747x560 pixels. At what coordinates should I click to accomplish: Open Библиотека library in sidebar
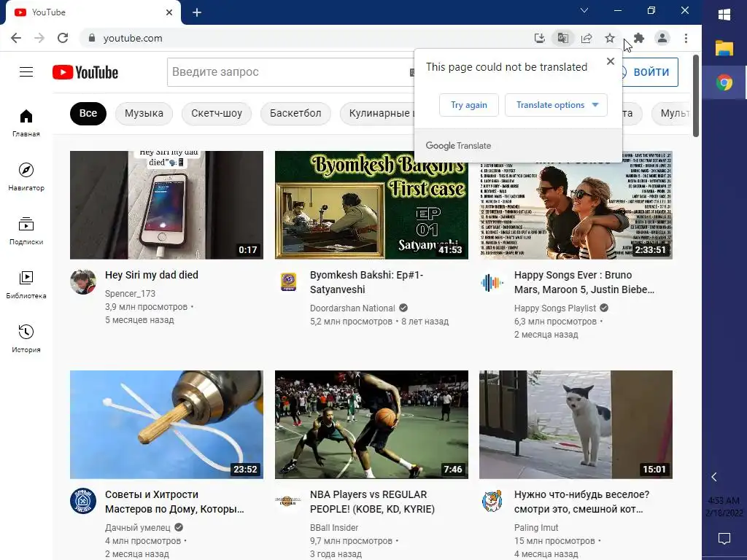[26, 284]
